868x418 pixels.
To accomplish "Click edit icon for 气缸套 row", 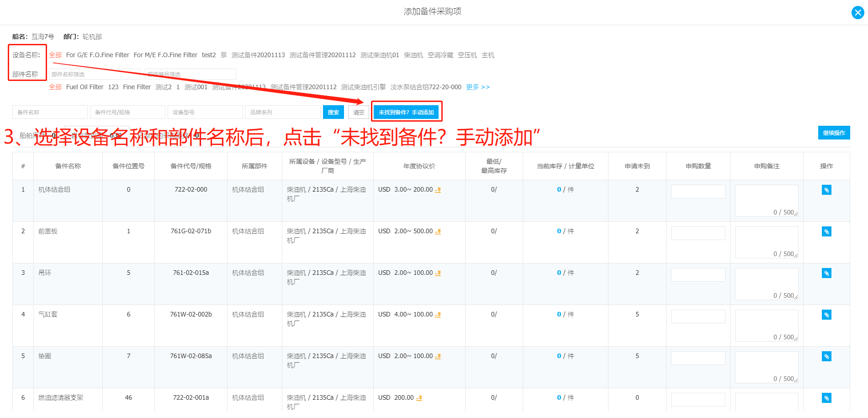I will coord(826,315).
